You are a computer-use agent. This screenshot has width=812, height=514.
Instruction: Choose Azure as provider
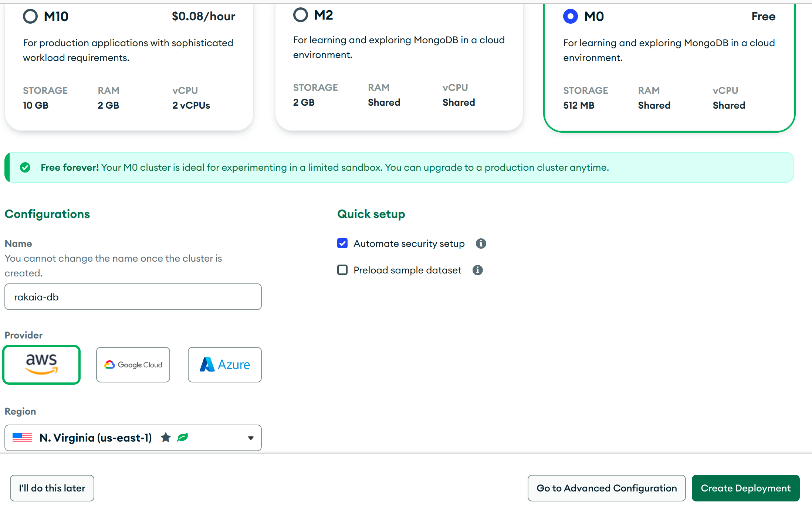point(225,364)
